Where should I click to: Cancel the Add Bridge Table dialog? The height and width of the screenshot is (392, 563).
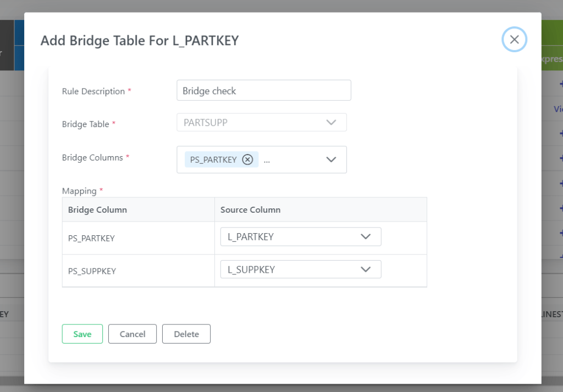point(132,334)
